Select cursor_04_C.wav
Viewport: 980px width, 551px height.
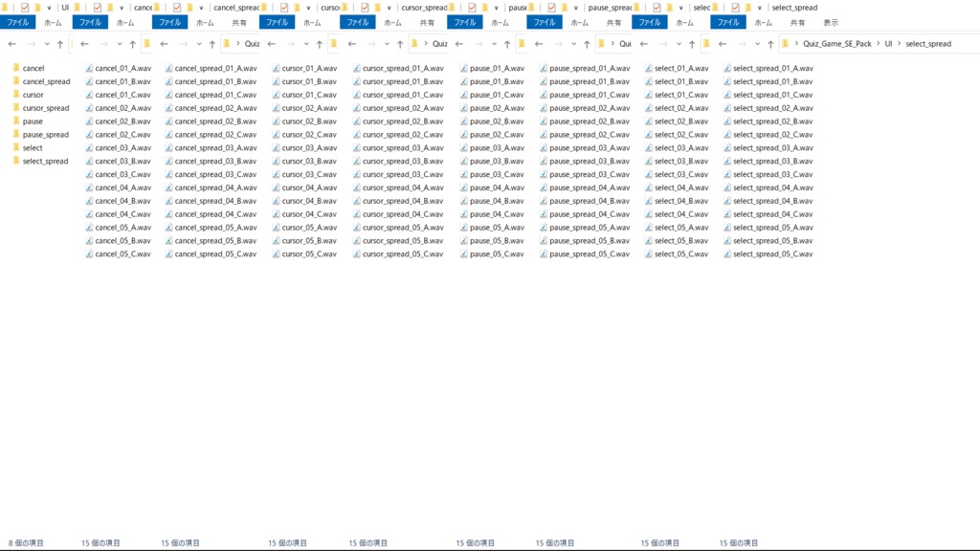tap(305, 214)
